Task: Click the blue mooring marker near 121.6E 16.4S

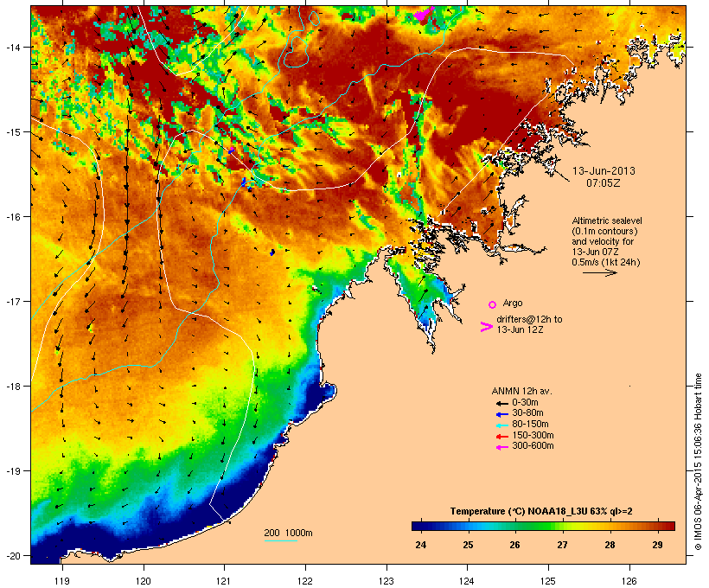Action: click(272, 252)
